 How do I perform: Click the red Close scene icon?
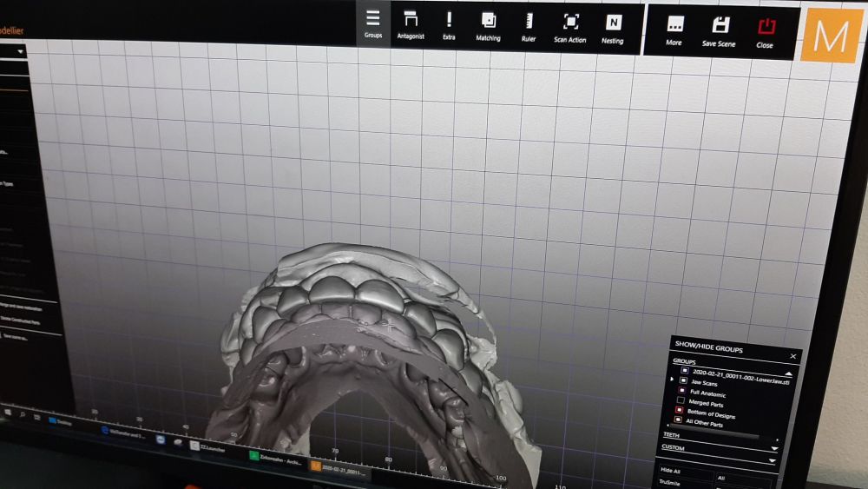coord(766,33)
